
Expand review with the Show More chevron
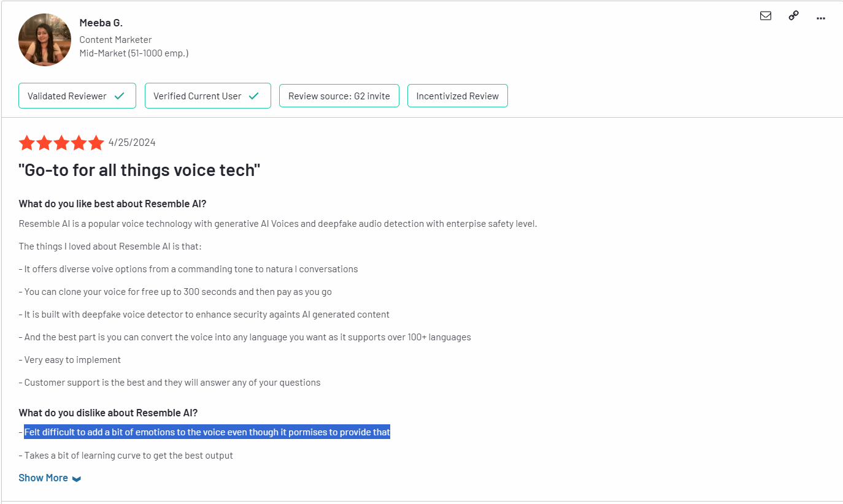(x=77, y=479)
